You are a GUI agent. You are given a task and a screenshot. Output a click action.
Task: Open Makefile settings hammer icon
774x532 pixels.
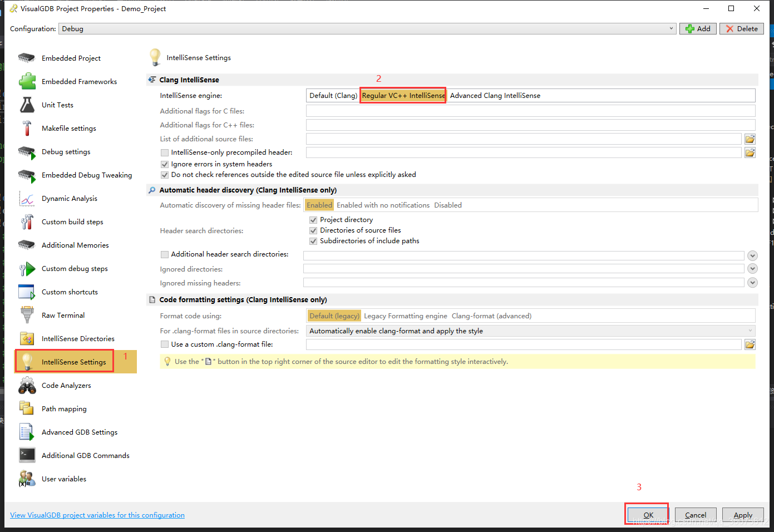point(27,128)
